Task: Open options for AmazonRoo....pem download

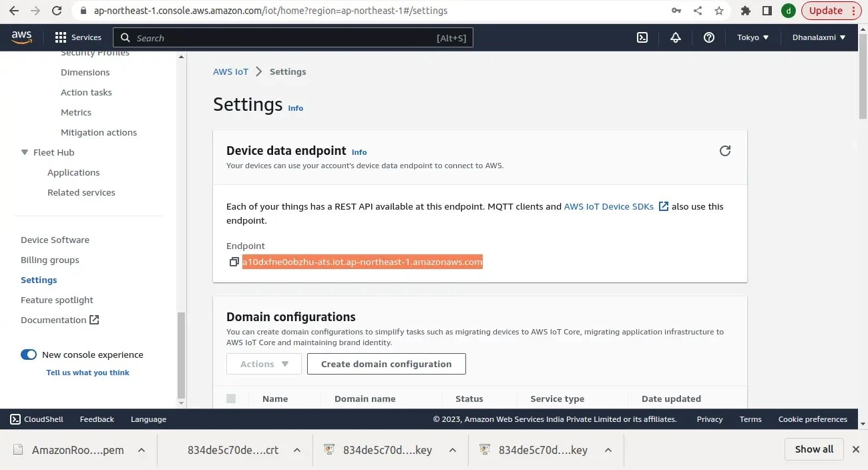Action: 142,450
